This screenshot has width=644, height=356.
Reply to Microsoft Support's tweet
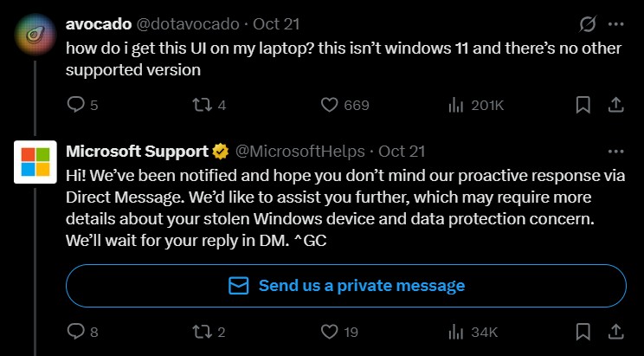pos(76,331)
